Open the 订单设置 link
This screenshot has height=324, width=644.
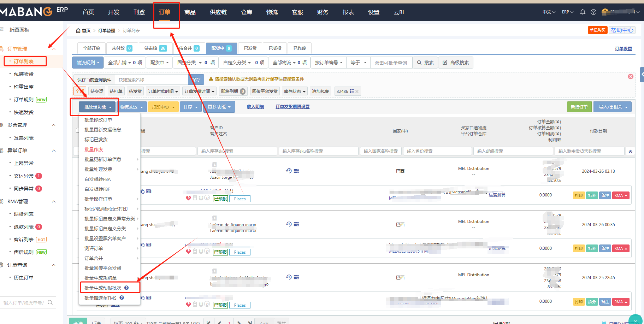click(623, 49)
